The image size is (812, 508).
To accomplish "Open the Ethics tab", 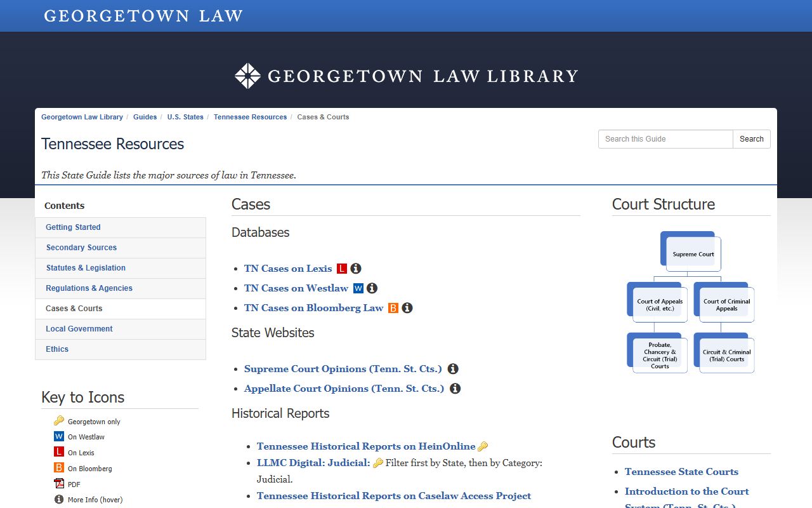I will (x=121, y=349).
